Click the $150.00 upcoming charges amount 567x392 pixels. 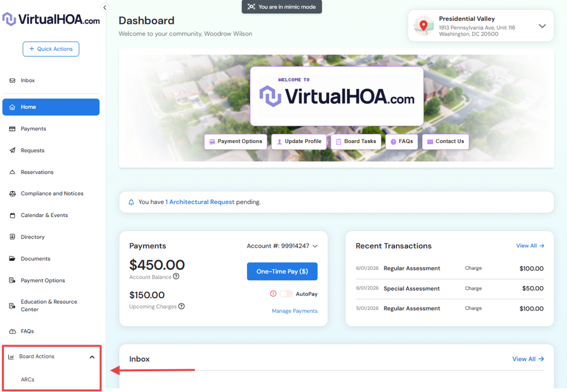point(147,295)
